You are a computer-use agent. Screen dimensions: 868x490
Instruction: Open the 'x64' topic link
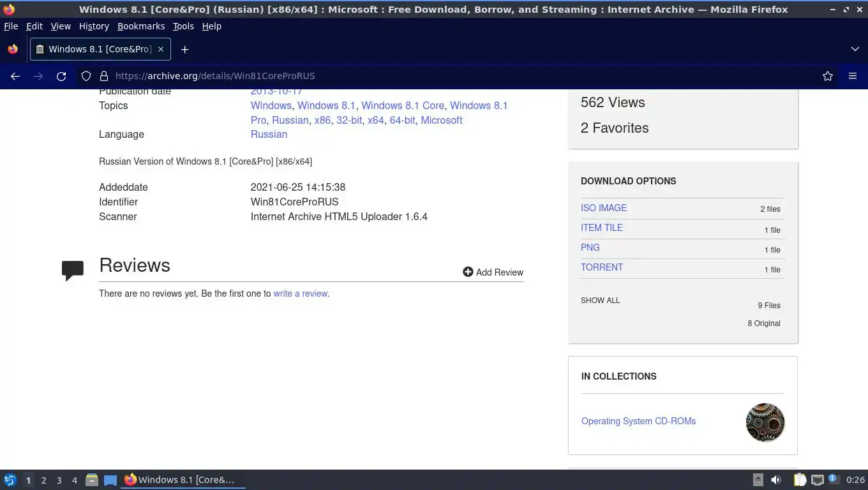coord(376,120)
